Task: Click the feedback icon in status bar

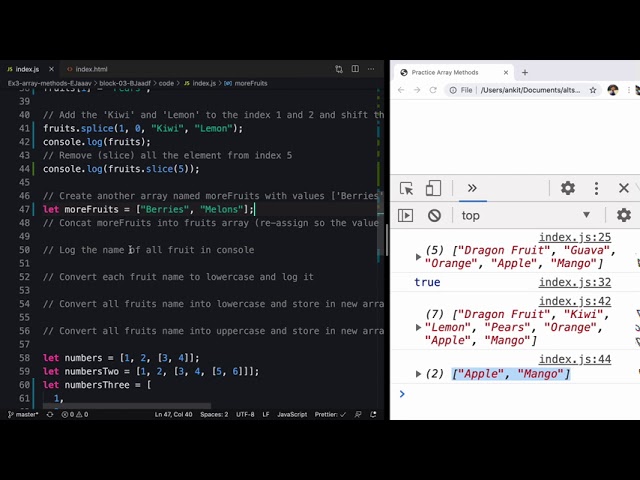Action: point(358,414)
